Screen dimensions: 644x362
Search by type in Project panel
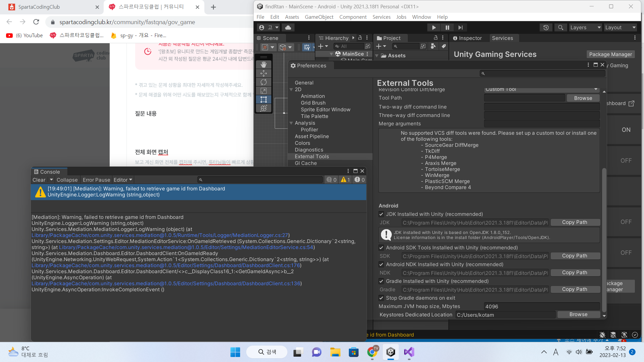(x=433, y=46)
